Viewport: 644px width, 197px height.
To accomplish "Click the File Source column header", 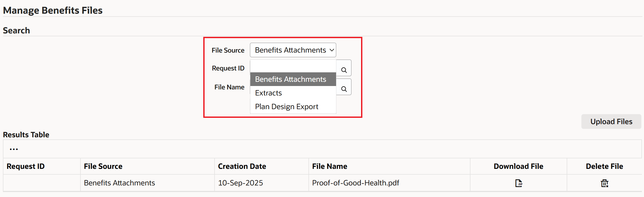I will [x=103, y=166].
